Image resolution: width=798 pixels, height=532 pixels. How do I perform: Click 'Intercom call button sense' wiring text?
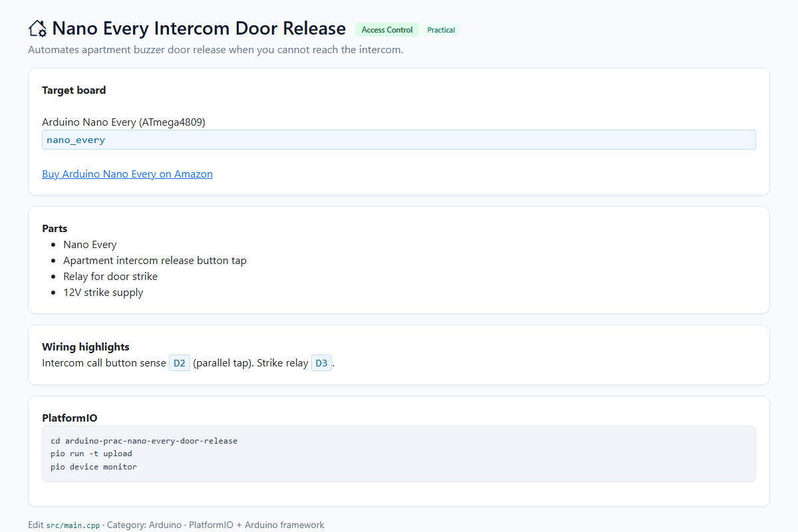(104, 363)
